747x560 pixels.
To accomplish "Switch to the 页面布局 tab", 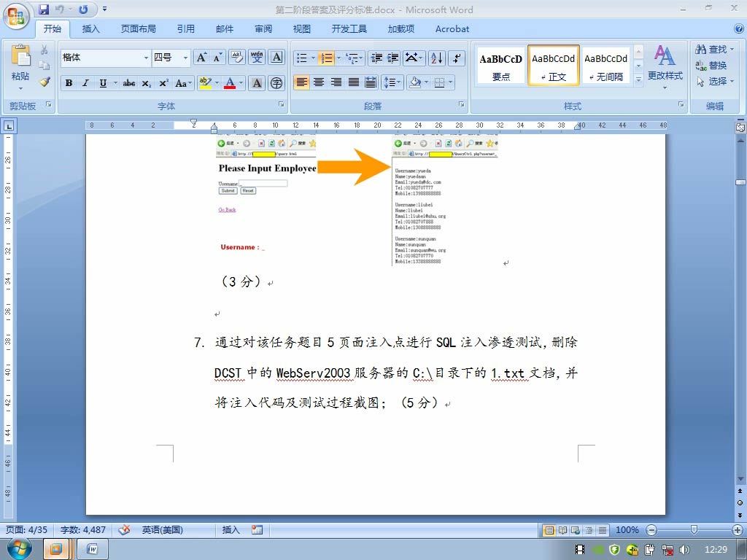I will coord(138,29).
